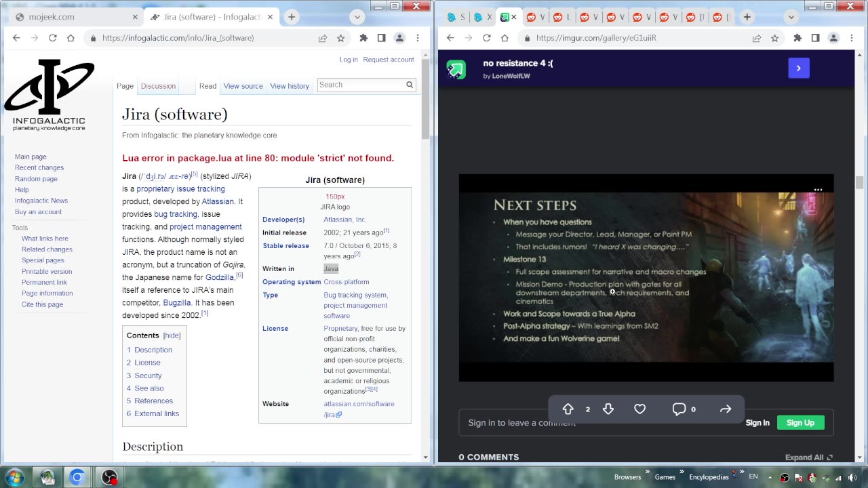Reload the imgur page
This screenshot has height=488, width=868.
click(486, 38)
